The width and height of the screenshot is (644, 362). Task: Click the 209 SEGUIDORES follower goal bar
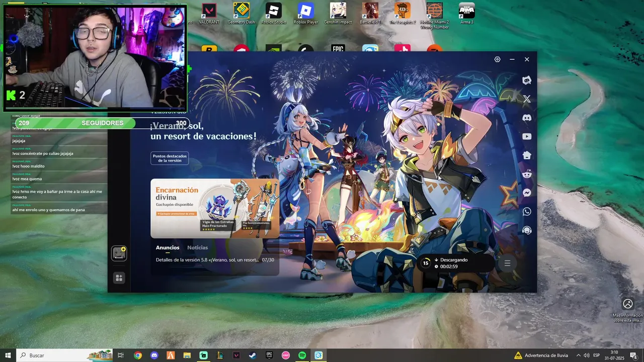pyautogui.click(x=103, y=123)
